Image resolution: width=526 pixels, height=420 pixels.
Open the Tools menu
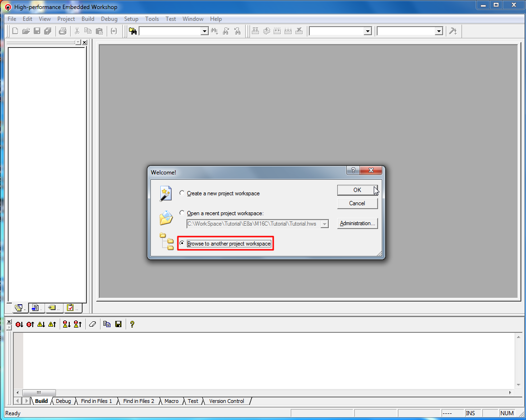click(152, 19)
